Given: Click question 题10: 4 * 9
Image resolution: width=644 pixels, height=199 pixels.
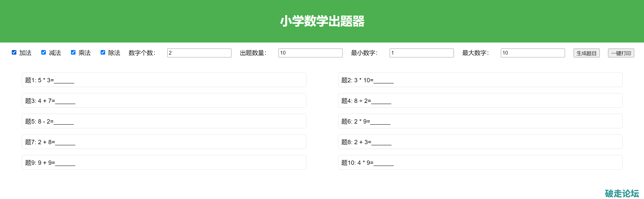Looking at the screenshot, I should (480, 163).
